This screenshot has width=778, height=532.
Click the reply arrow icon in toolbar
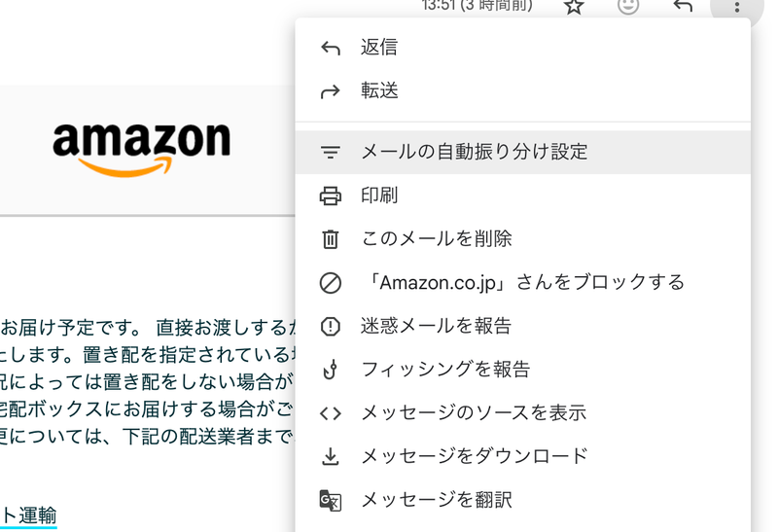pos(683,7)
